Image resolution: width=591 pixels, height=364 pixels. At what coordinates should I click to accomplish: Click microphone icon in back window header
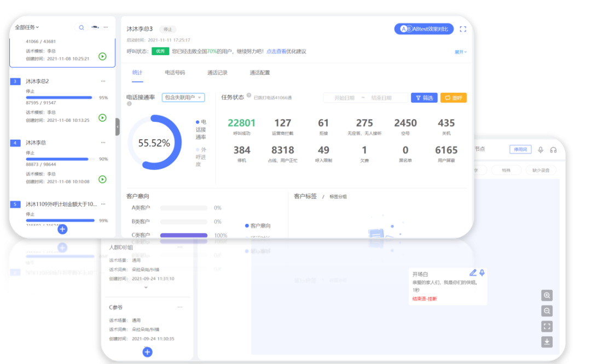(541, 150)
